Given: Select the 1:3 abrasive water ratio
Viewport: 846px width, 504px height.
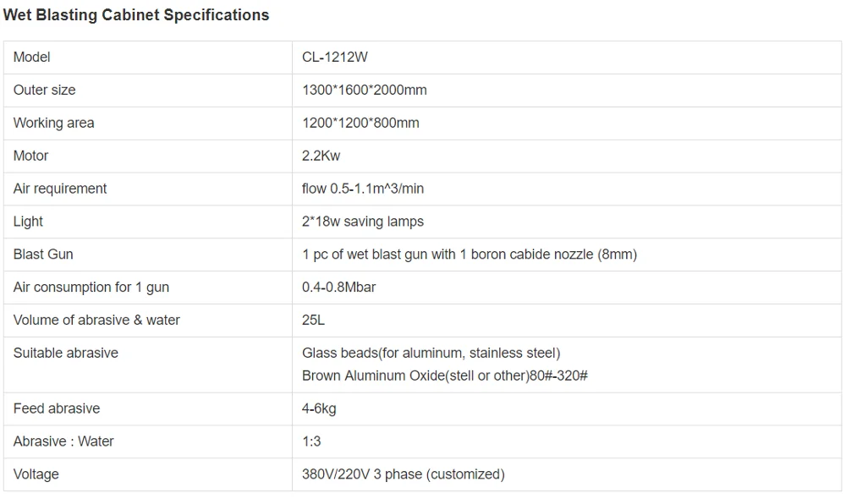Looking at the screenshot, I should [x=311, y=442].
